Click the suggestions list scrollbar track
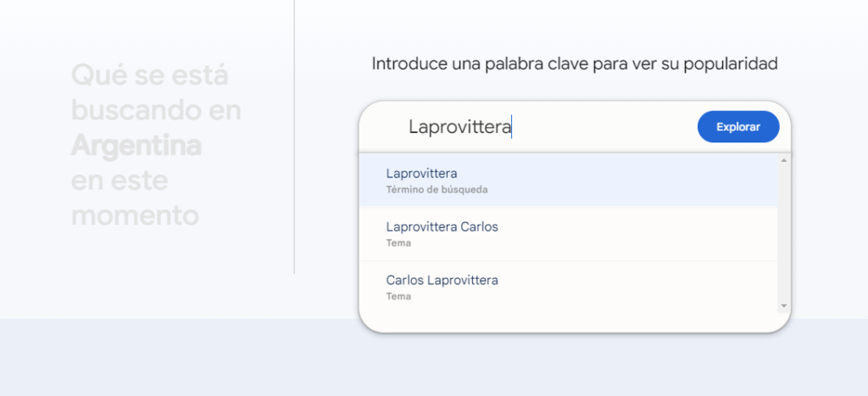The width and height of the screenshot is (868, 396). 783,232
